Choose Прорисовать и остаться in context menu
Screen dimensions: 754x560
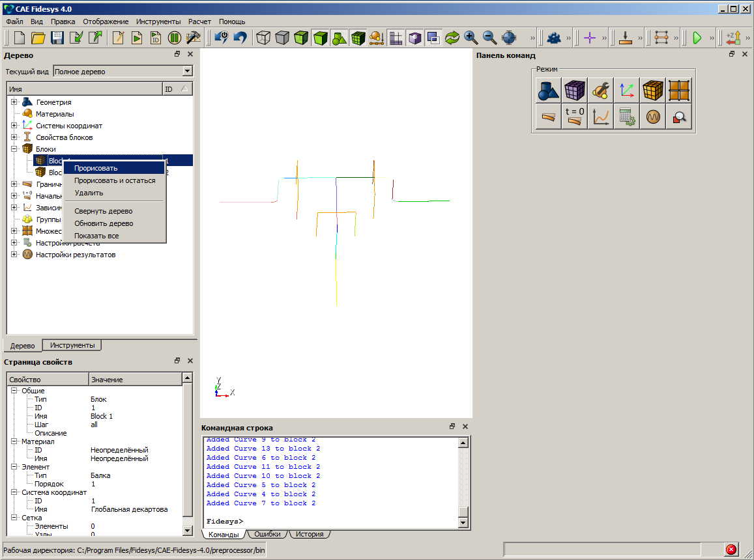click(x=114, y=180)
